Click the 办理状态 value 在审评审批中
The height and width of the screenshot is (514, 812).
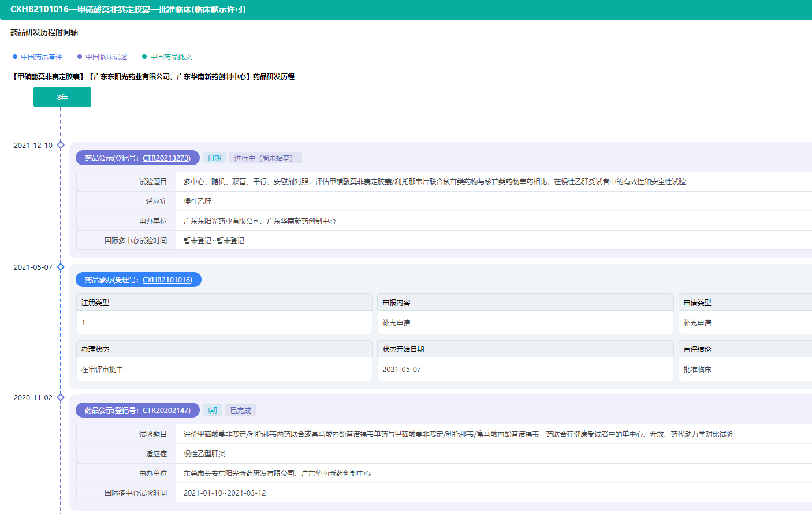[102, 369]
